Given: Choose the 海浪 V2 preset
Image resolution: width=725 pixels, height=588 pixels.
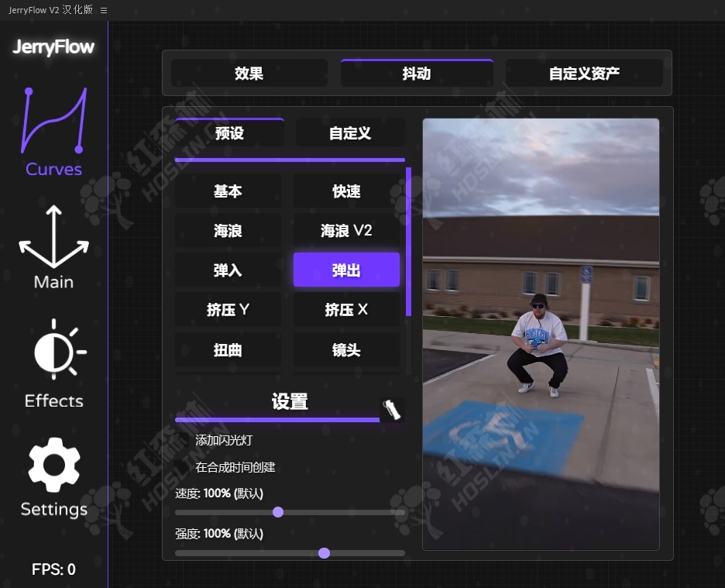Looking at the screenshot, I should (x=346, y=230).
